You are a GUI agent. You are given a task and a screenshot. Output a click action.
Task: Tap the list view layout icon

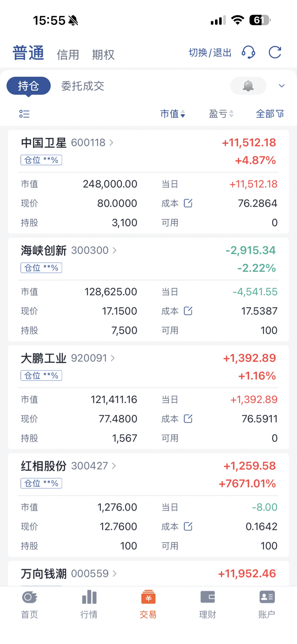tap(24, 114)
